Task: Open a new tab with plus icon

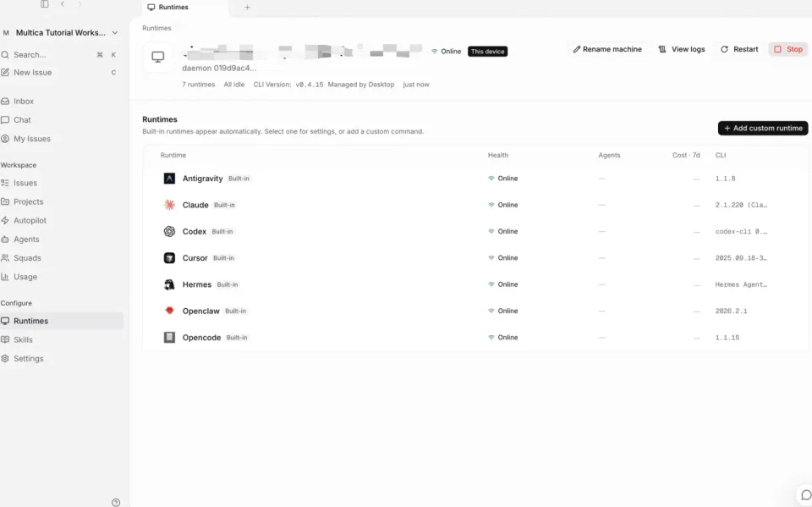Action: [247, 8]
